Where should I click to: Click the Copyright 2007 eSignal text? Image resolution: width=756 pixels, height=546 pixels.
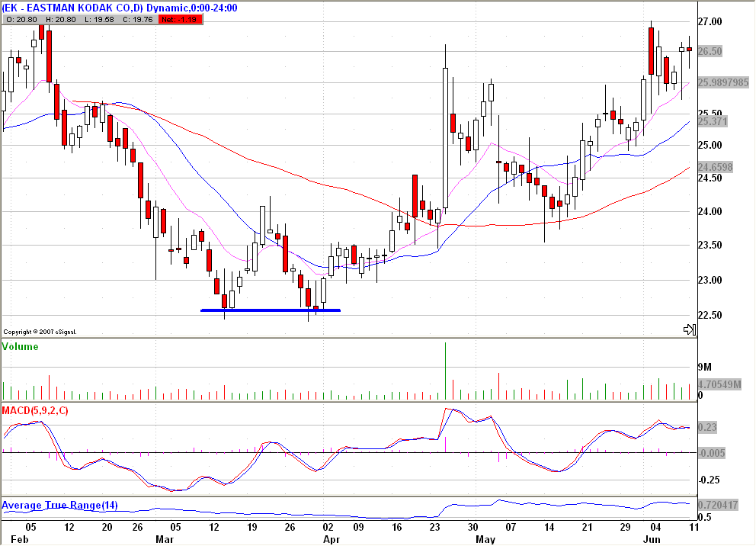40,332
